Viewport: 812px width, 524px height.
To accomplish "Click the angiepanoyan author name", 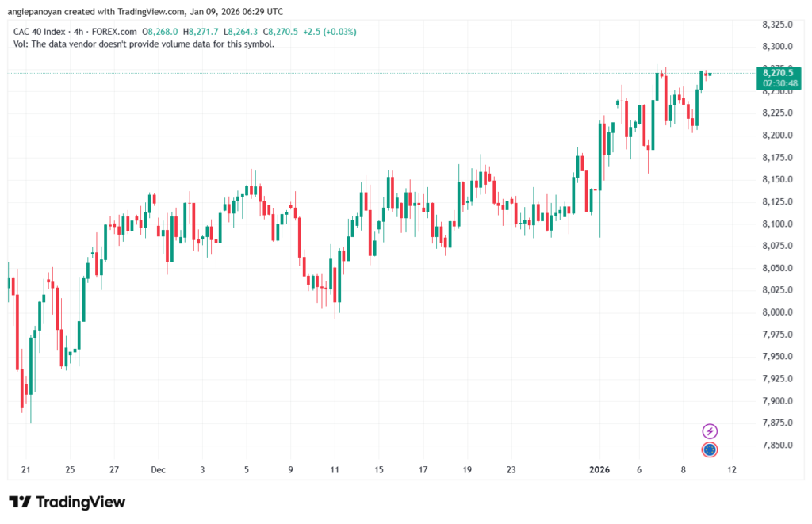I will (x=39, y=11).
